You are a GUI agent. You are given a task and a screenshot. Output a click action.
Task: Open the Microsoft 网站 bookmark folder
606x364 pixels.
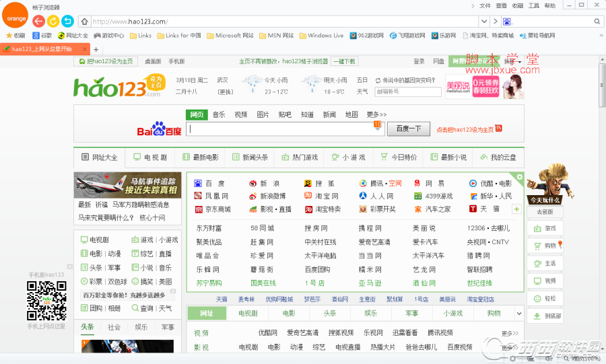pyautogui.click(x=230, y=36)
